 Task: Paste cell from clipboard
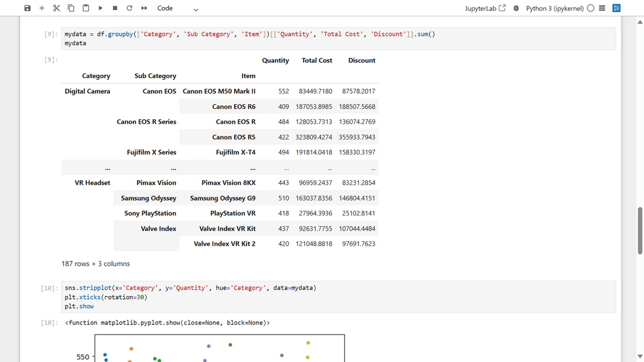tap(86, 8)
